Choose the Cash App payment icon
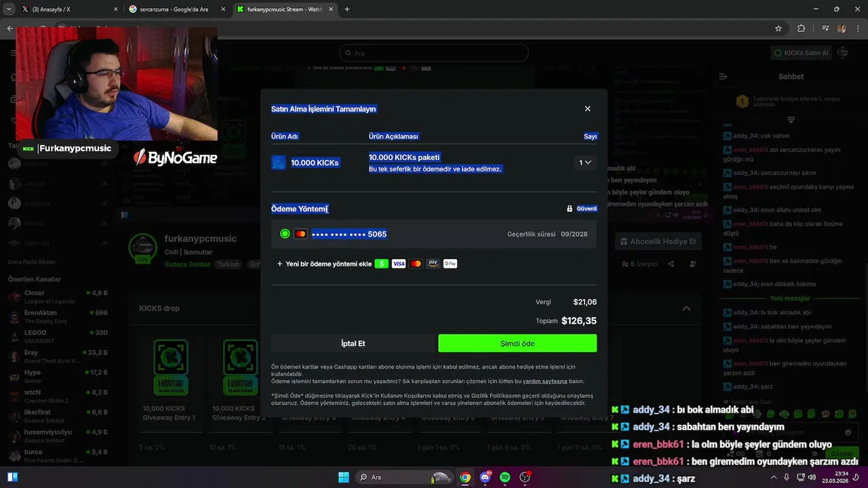Viewport: 868px width, 488px height. click(381, 264)
